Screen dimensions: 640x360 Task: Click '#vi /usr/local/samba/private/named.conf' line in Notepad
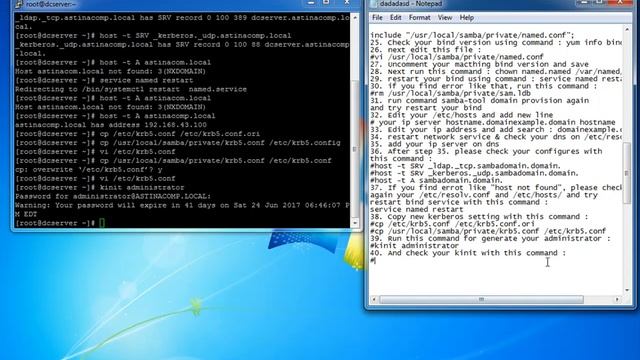[457, 57]
